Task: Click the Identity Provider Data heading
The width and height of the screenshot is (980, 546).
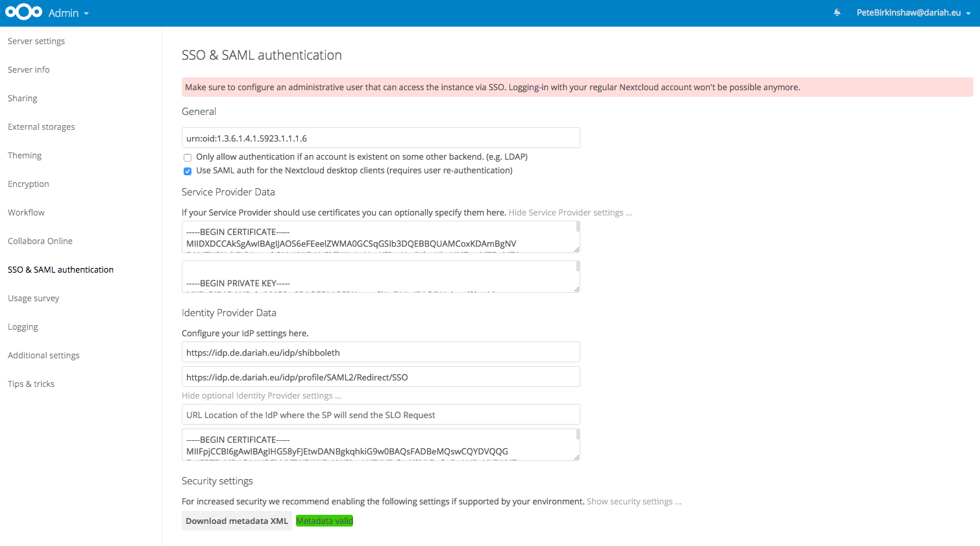Action: coord(229,312)
